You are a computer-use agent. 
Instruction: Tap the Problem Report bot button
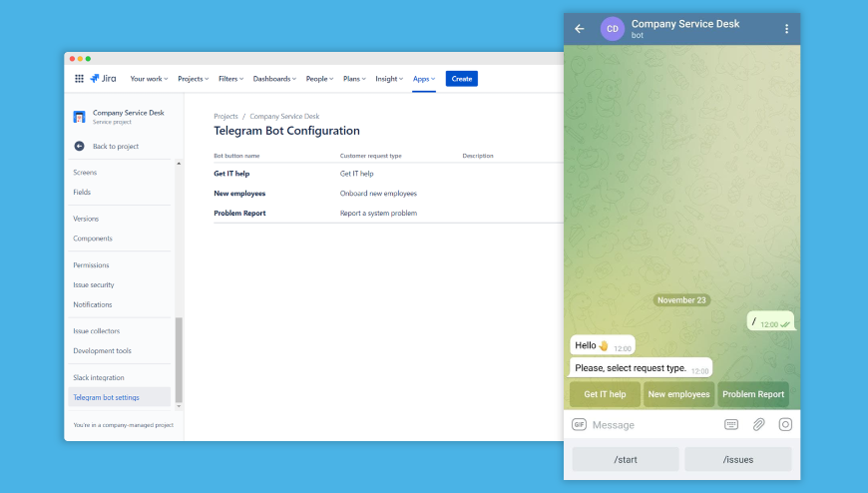[753, 394]
